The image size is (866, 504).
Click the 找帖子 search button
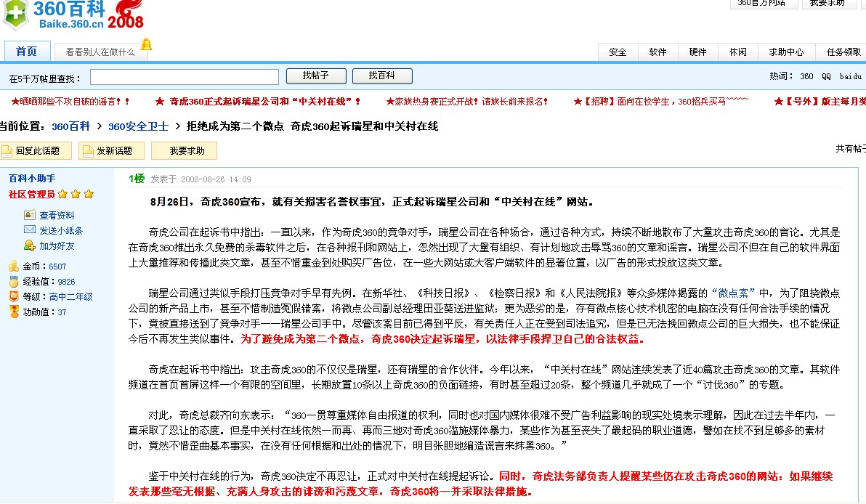[316, 76]
